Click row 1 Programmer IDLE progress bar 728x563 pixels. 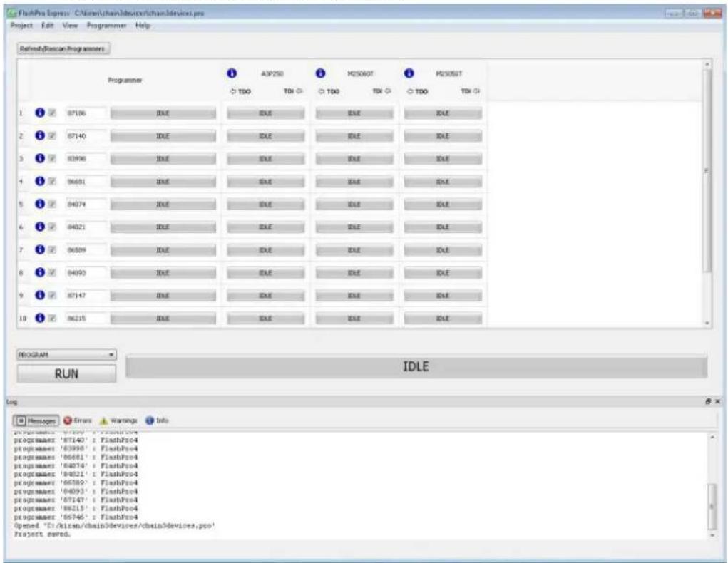point(163,113)
